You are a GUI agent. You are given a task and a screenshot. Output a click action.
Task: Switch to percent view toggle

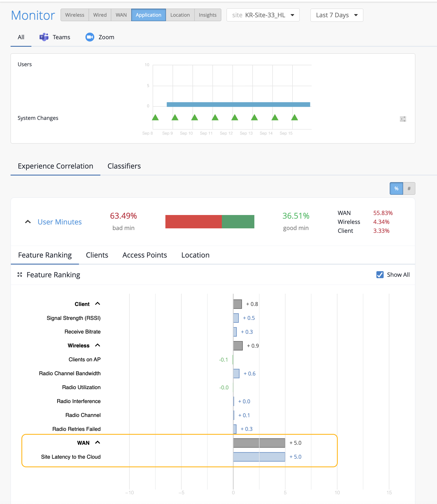(x=396, y=189)
